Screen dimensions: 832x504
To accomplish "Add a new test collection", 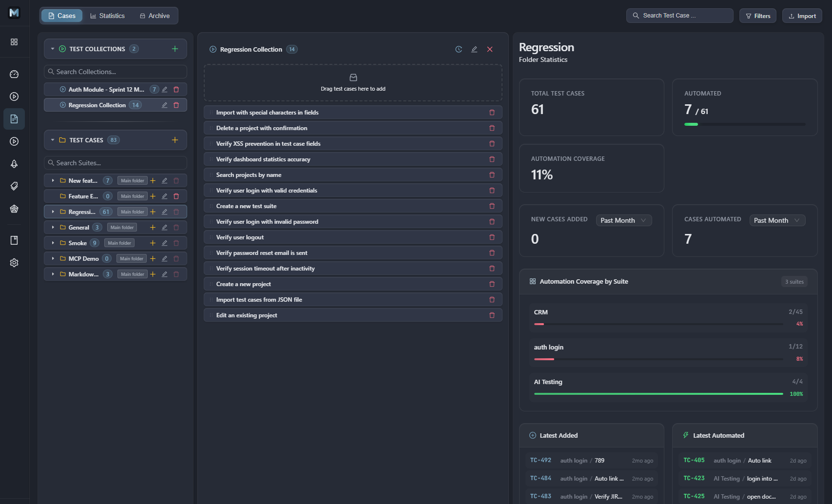I will tap(175, 49).
